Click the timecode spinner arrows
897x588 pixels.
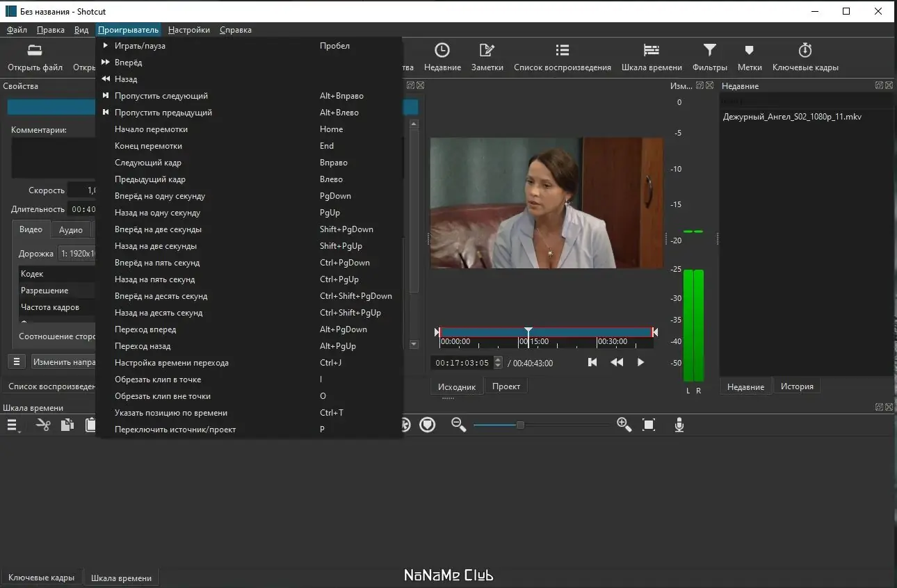[x=497, y=363]
